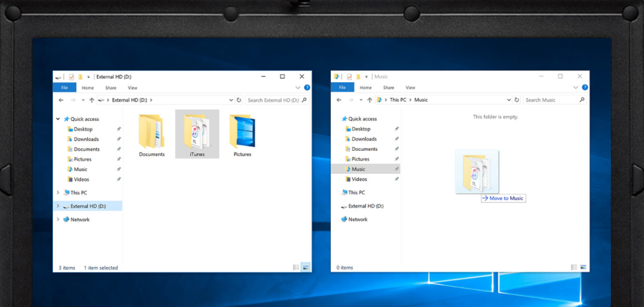Viewport: 644px width, 307px height.
Task: Unpin Downloads in Music window sidebar
Action: 396,139
